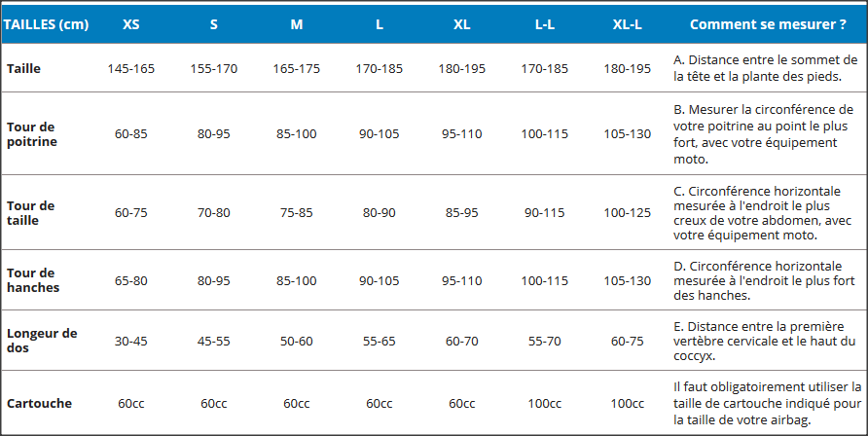This screenshot has height=436, width=868.
Task: Click the 105-130 chest value for XL-L
Action: click(628, 134)
